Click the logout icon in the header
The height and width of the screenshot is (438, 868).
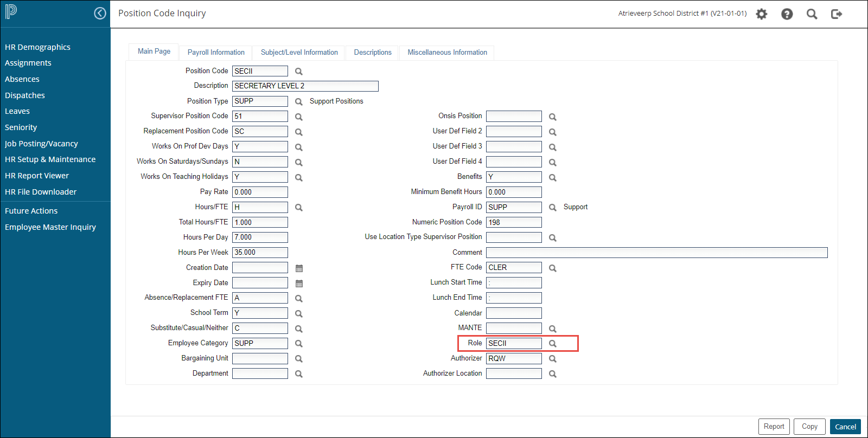click(x=837, y=14)
